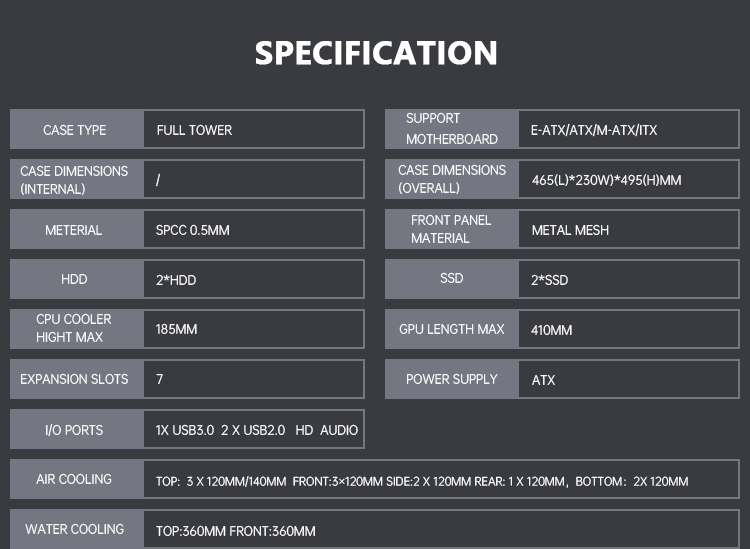
Task: Click the FRONT PANEL MATERIAL label
Action: tap(451, 229)
